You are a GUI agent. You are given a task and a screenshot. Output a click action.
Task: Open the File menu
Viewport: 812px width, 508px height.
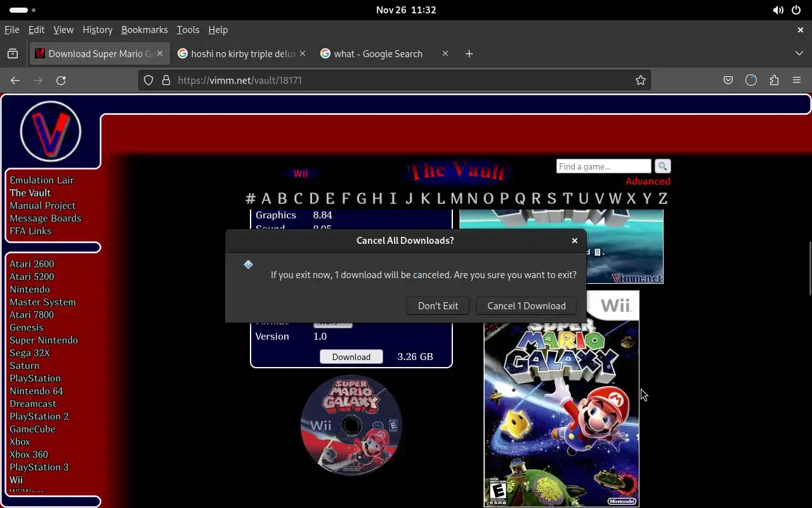pyautogui.click(x=11, y=30)
